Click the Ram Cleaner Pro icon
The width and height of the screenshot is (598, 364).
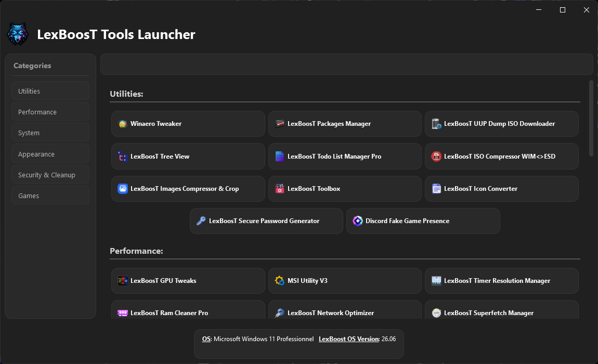123,313
